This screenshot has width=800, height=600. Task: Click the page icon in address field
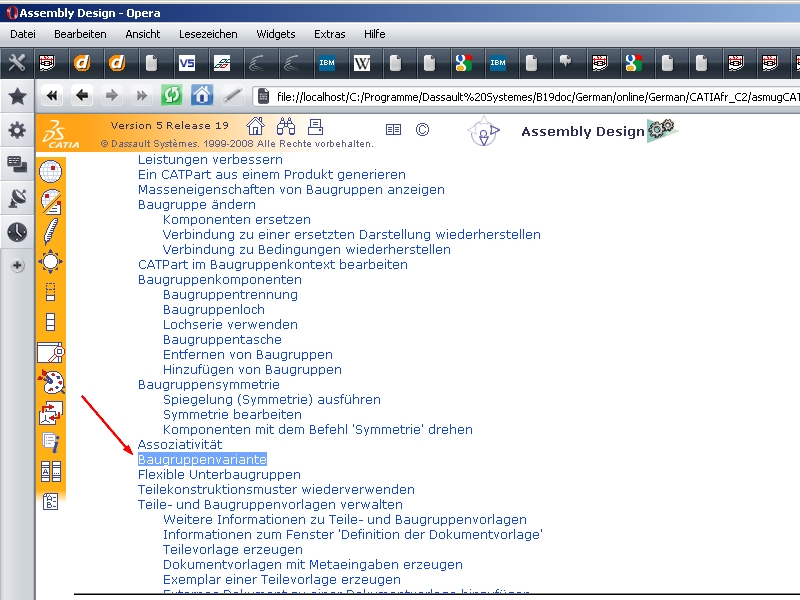pyautogui.click(x=263, y=96)
